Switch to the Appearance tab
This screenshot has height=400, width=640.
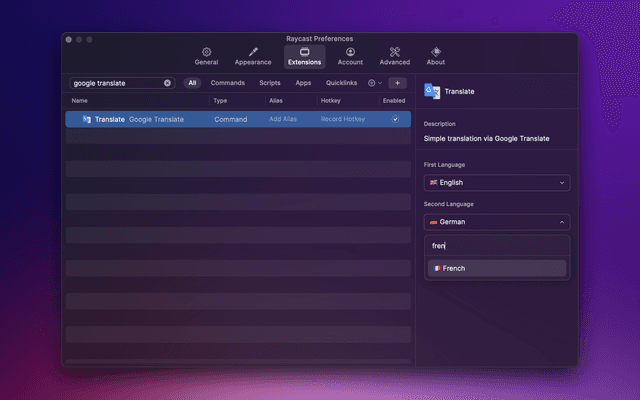click(x=253, y=52)
